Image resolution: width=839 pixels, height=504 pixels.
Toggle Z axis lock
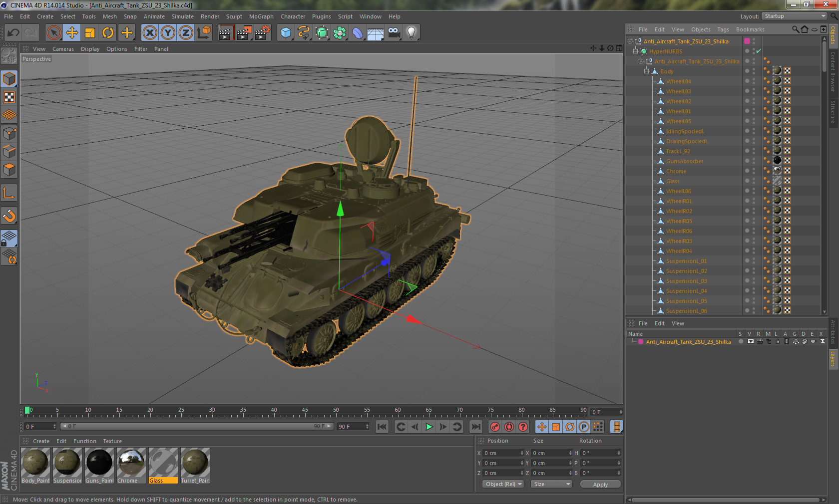coord(186,33)
